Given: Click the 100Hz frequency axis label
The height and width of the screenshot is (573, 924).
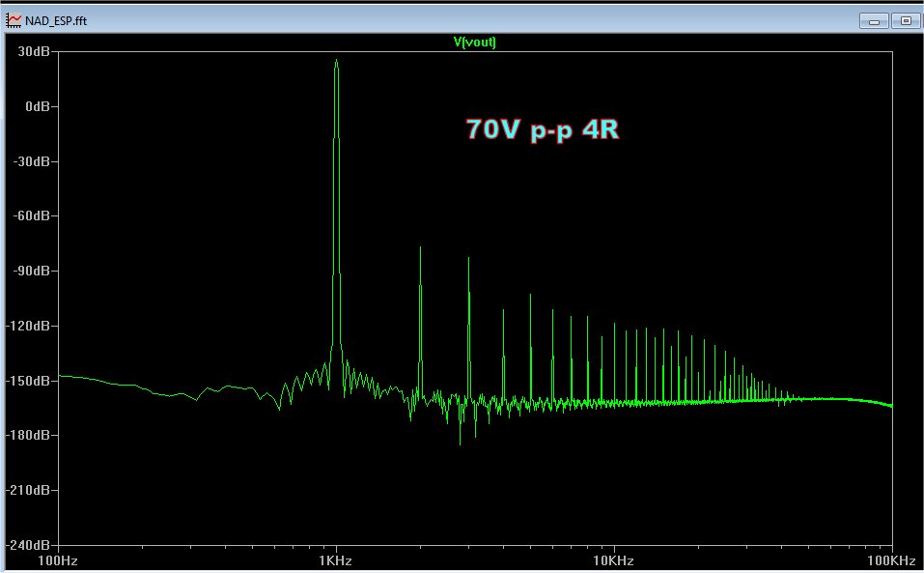Looking at the screenshot, I should 58,560.
